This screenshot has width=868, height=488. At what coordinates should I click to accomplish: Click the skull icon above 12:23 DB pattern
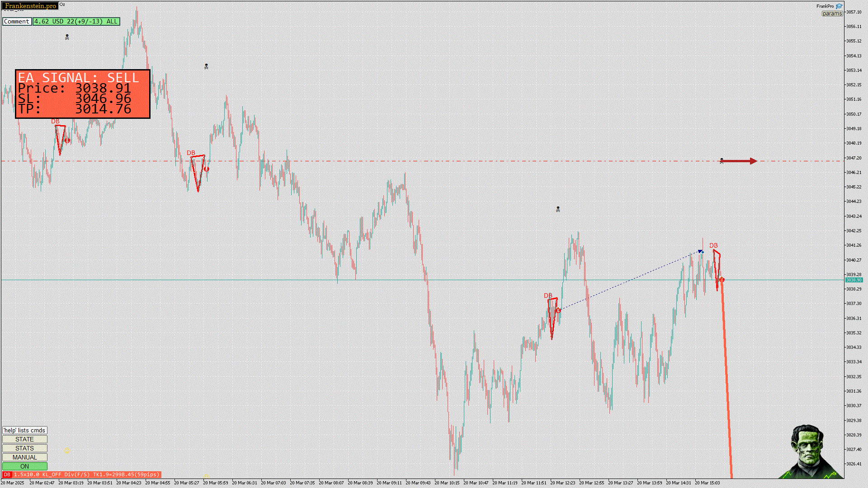click(558, 209)
